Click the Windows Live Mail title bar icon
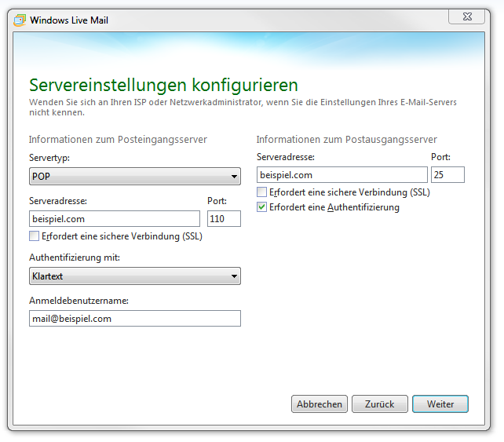504x442 pixels. tap(20, 20)
